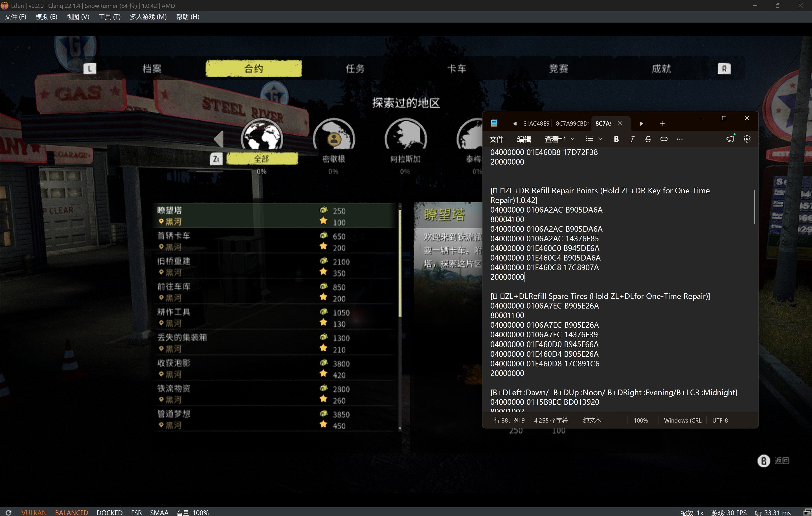
Task: Switch to the 成就 game tab
Action: [x=661, y=69]
